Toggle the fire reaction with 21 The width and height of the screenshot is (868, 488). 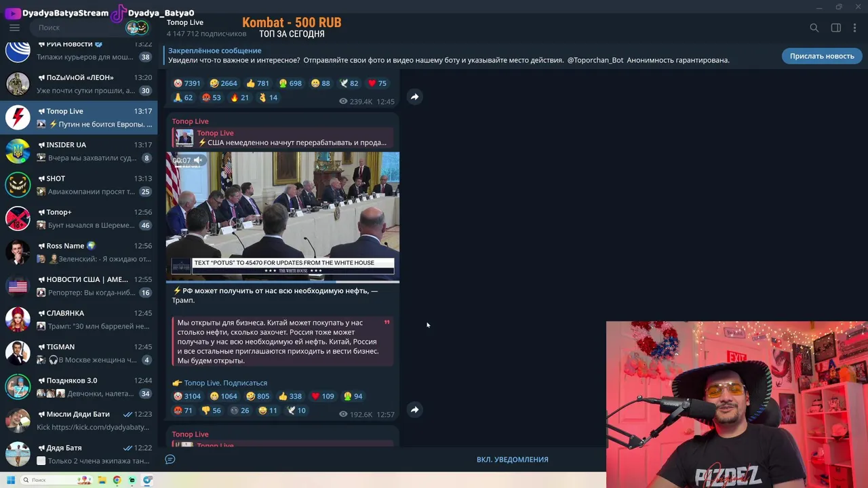point(239,98)
